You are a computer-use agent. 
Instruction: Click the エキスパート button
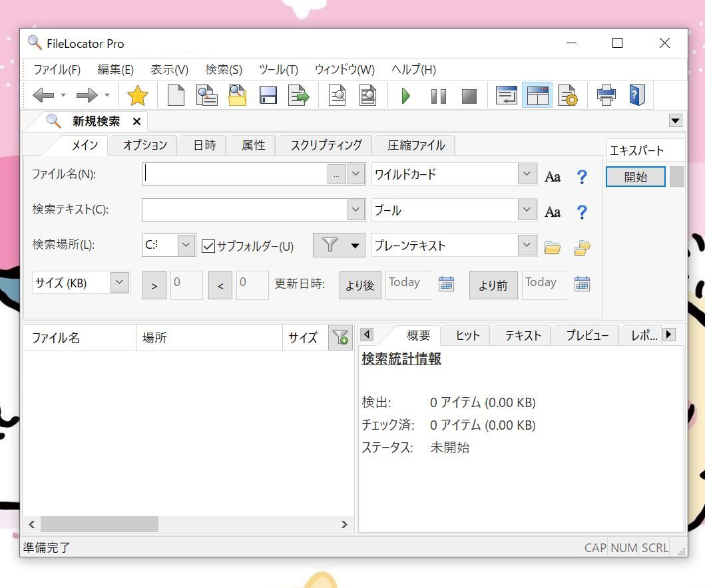[645, 150]
